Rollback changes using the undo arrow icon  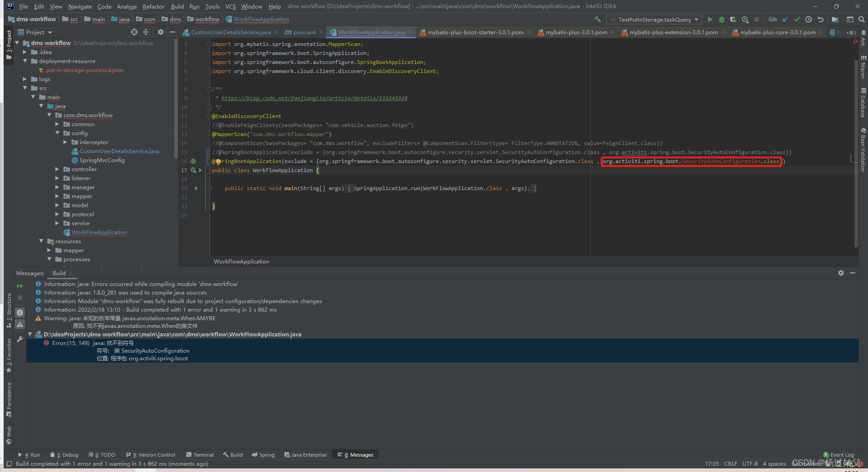point(821,19)
